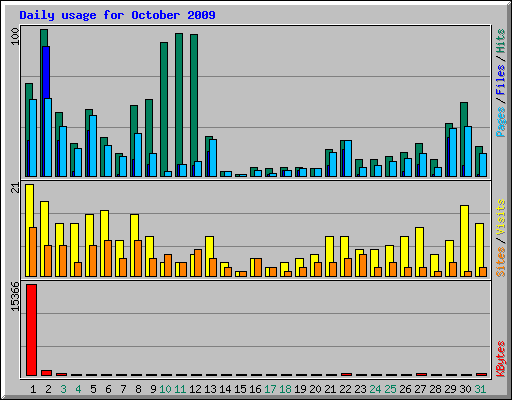Click day label '14' on x-axis
The image size is (512, 400).
(x=225, y=389)
